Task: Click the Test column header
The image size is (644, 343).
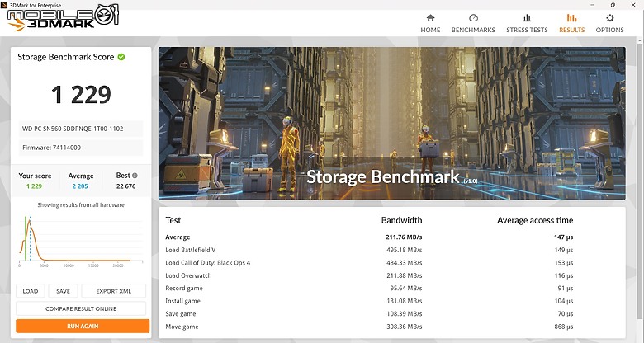Action: click(x=173, y=220)
